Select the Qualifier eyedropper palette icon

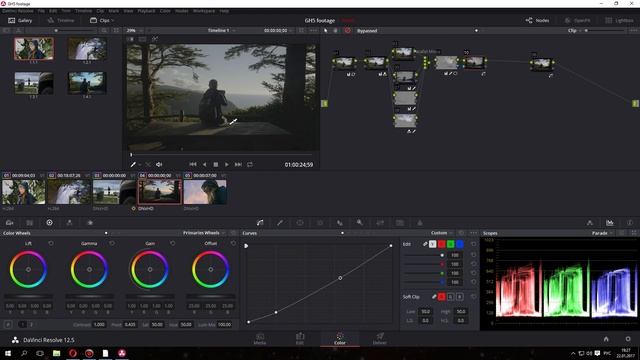click(280, 223)
